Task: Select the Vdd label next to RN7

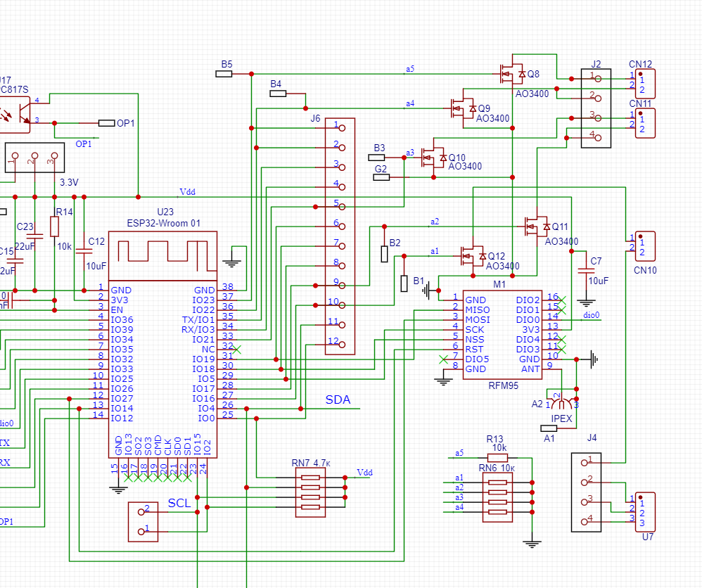Action: tap(364, 473)
